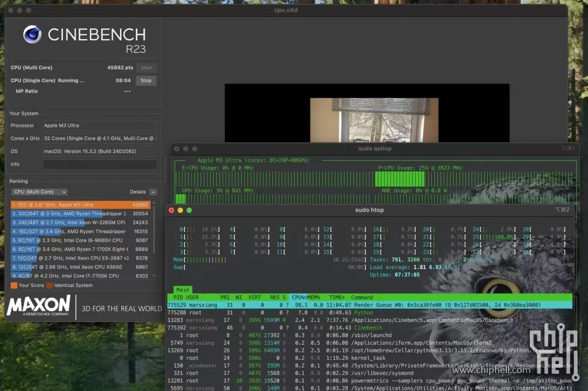This screenshot has width=588, height=391.
Task: Expand the Details arrow in Ranking
Action: click(x=153, y=192)
